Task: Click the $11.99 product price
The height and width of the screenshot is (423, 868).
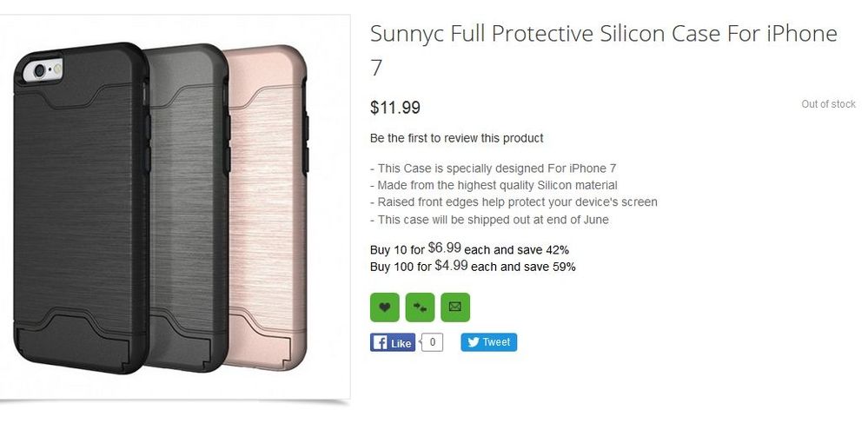Action: click(x=395, y=108)
